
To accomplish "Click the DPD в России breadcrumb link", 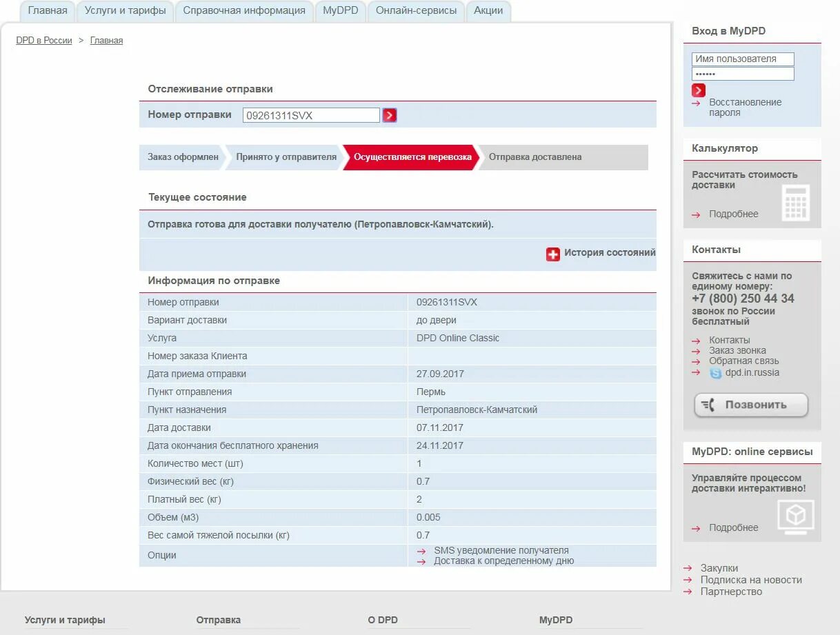I will tap(44, 41).
